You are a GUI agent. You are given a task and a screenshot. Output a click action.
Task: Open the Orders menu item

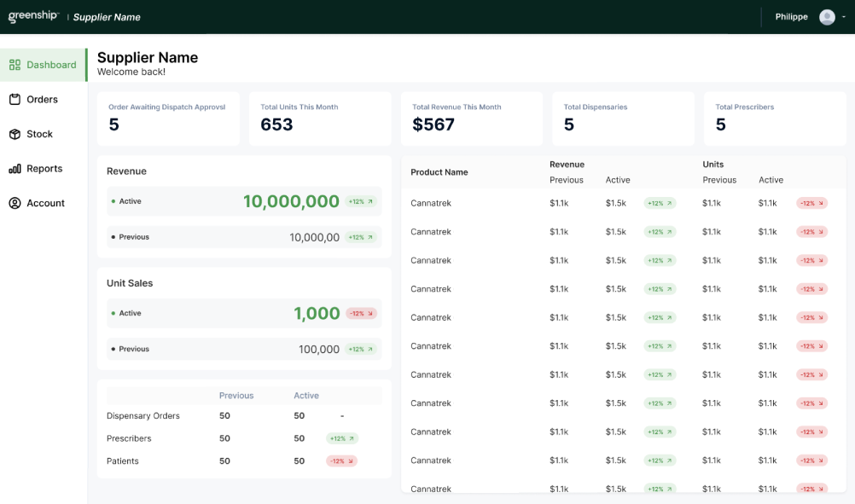(42, 100)
